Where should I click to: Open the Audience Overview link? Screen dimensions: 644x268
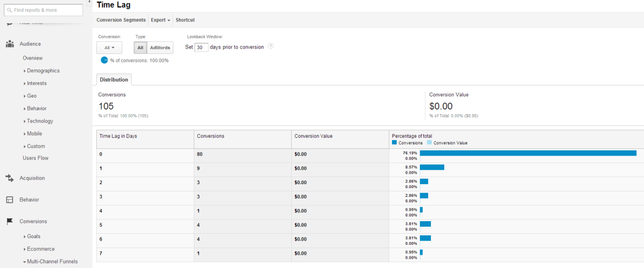pyautogui.click(x=32, y=58)
